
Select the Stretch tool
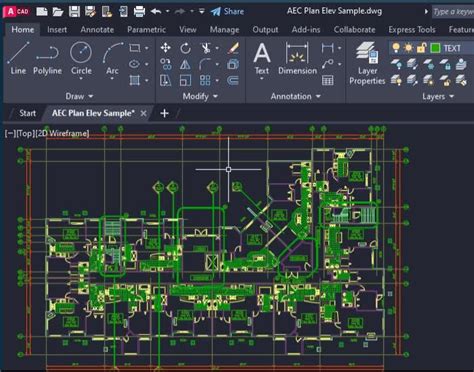coord(165,80)
